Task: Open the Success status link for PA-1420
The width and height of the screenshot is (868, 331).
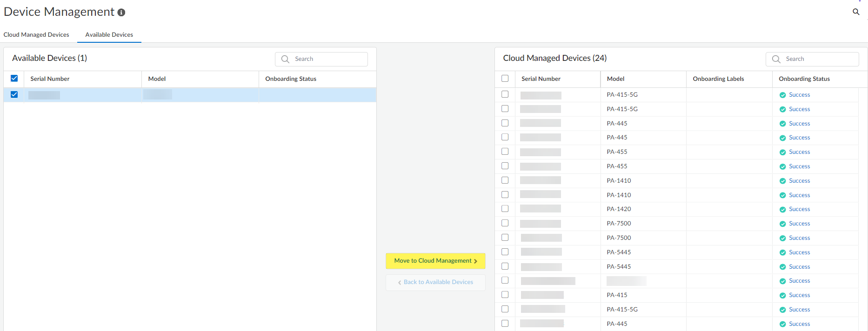Action: [x=799, y=209]
